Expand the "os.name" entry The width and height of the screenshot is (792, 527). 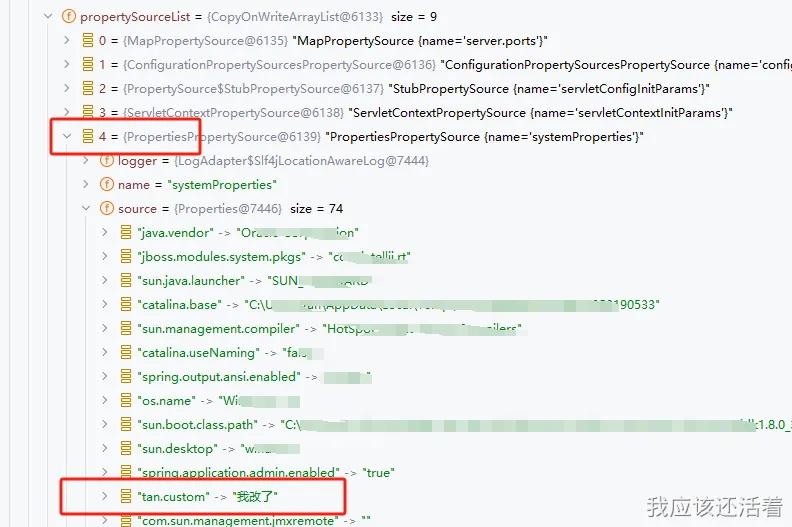[106, 401]
